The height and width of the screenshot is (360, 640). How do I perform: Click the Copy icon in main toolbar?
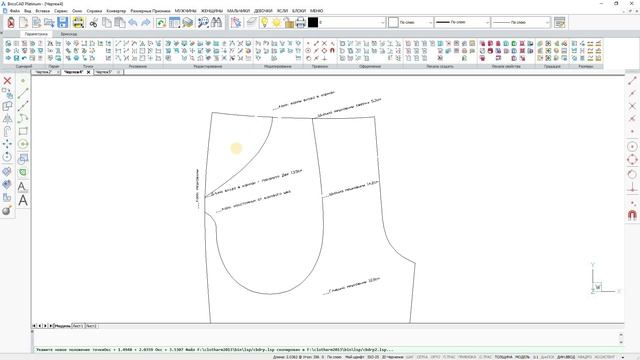pos(107,22)
